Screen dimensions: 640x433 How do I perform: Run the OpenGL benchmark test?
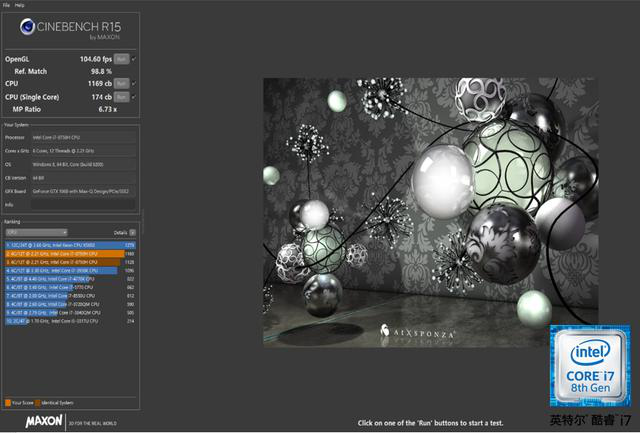click(x=121, y=59)
